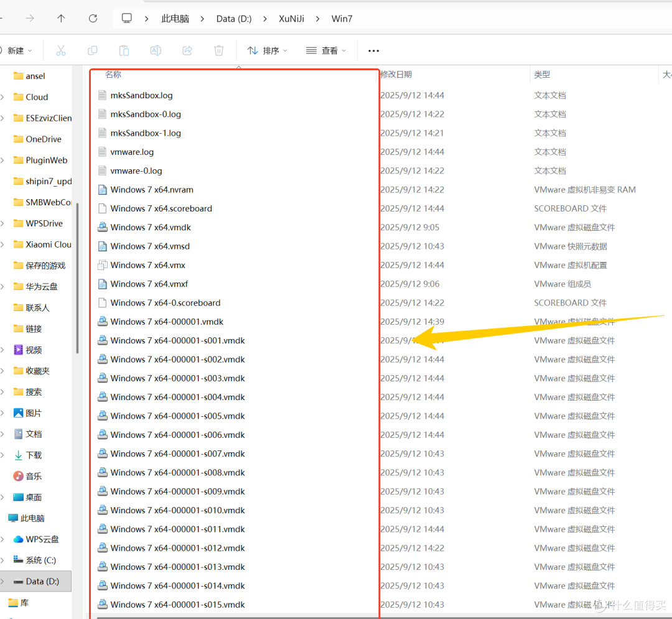Click the 音乐 music icon in sidebar

coord(18,476)
